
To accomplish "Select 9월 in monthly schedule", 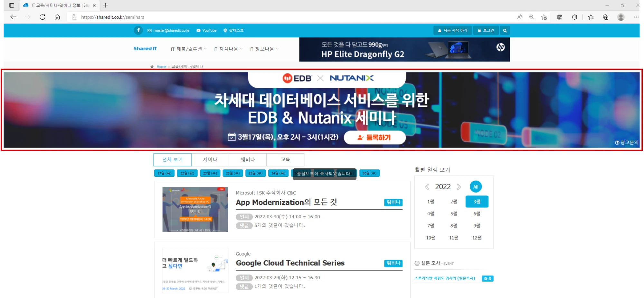I will pyautogui.click(x=477, y=225).
